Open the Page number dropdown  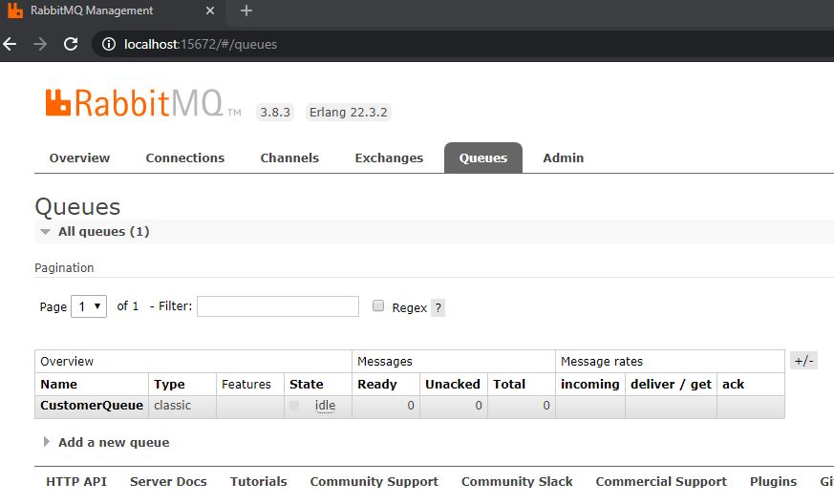(x=89, y=306)
